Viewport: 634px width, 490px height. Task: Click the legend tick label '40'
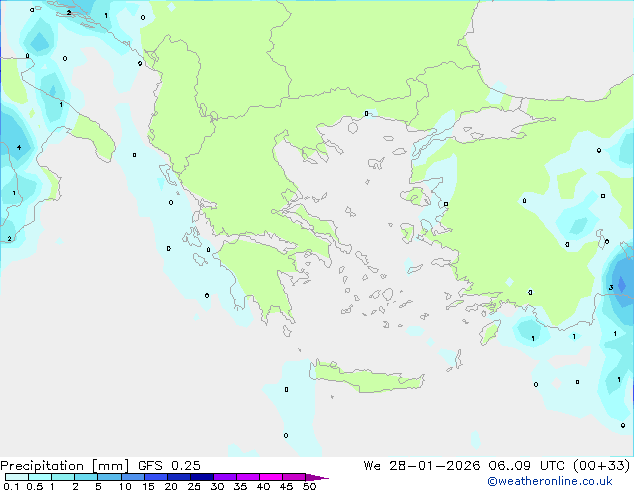click(x=263, y=486)
